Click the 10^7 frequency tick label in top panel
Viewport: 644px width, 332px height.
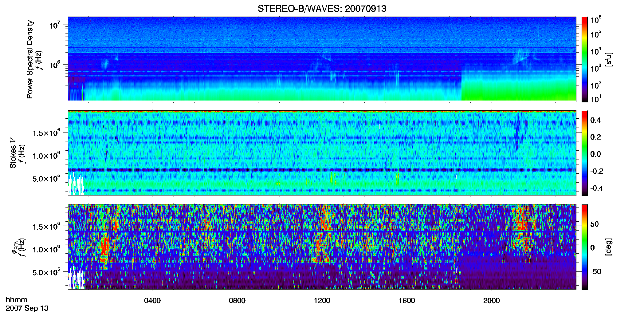tap(55, 25)
